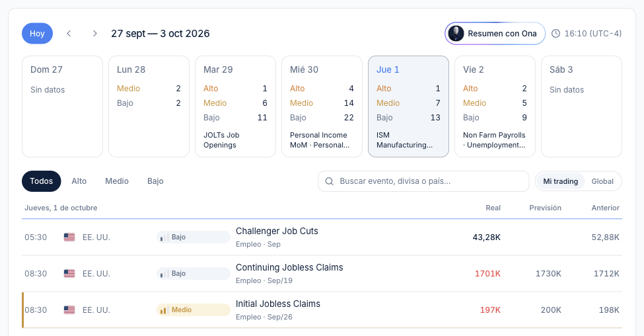
Task: Open Resumen con Ona
Action: (x=495, y=33)
